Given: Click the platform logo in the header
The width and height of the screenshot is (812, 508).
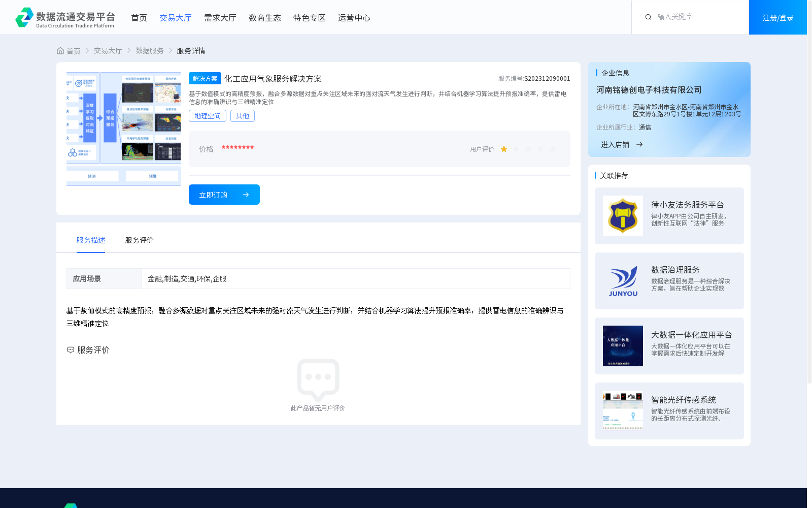Looking at the screenshot, I should click(65, 17).
